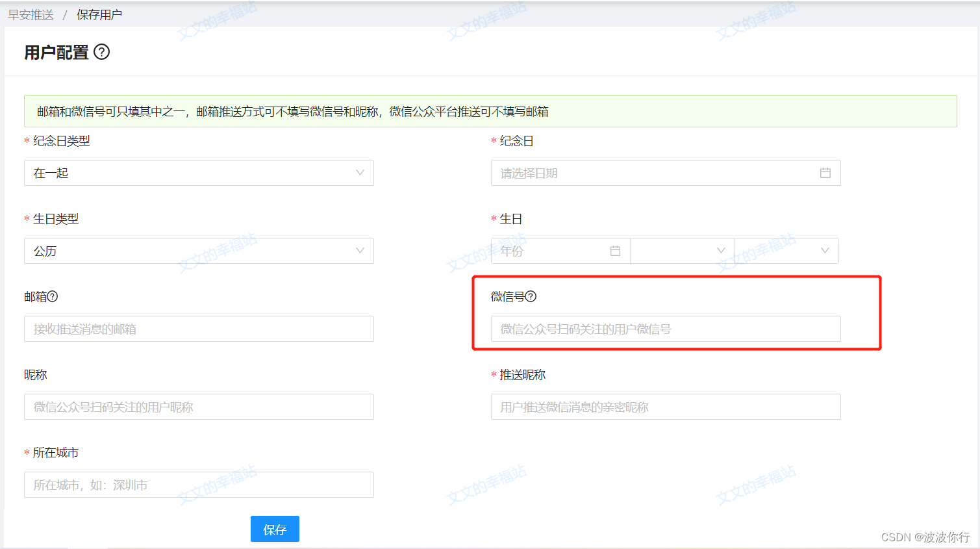This screenshot has height=549, width=980.
Task: Click the help icon beside 用户配置
Action: coord(102,52)
